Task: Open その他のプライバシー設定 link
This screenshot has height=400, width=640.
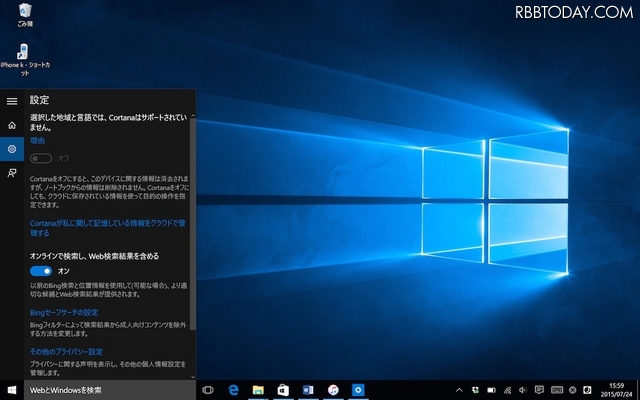Action: click(66, 352)
